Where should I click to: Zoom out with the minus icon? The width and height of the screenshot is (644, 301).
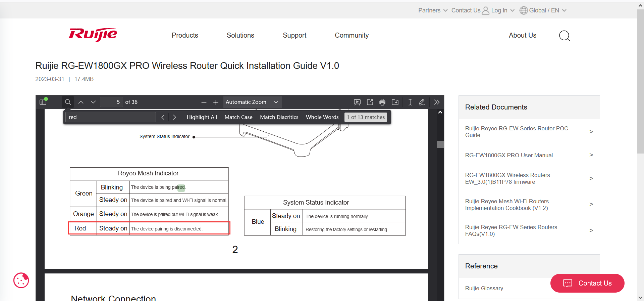pos(204,102)
